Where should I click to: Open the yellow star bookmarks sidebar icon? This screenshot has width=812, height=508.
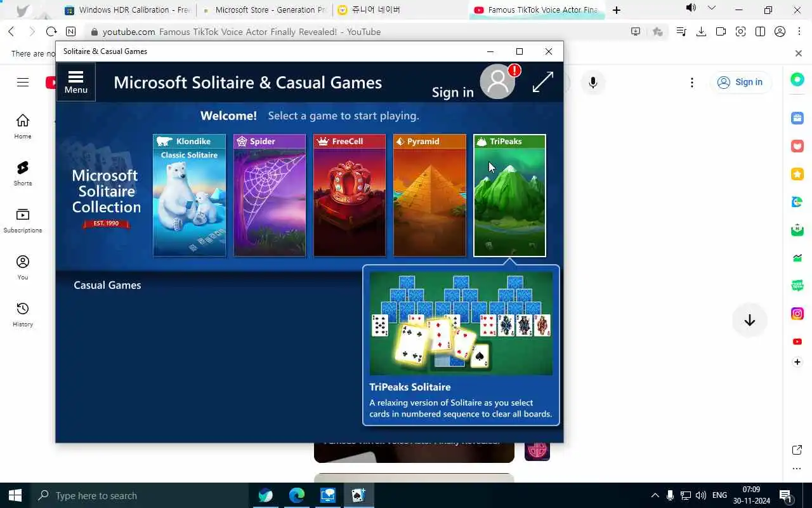tap(797, 174)
